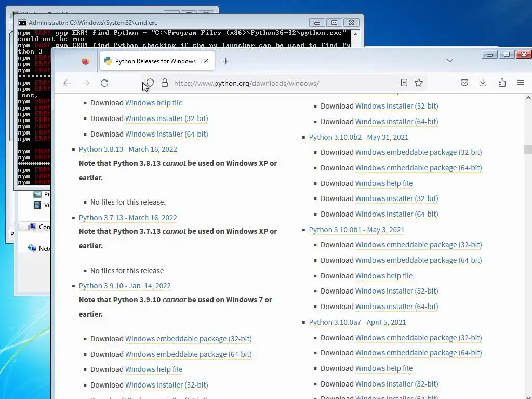Download 3.10.0b1 Windows installer 64-bit
The width and height of the screenshot is (532, 399).
(x=396, y=307)
